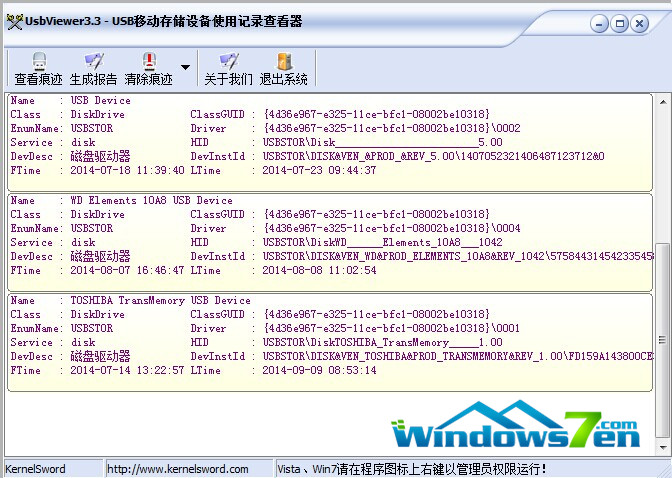Click FTime value 2014-07-14 13:22:57
The height and width of the screenshot is (478, 672).
pyautogui.click(x=127, y=370)
